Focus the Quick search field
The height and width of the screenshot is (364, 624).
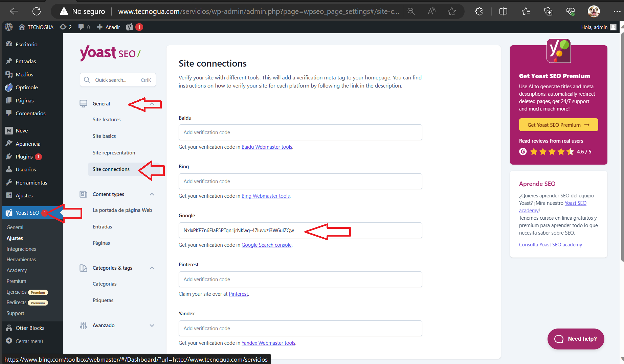click(x=118, y=80)
